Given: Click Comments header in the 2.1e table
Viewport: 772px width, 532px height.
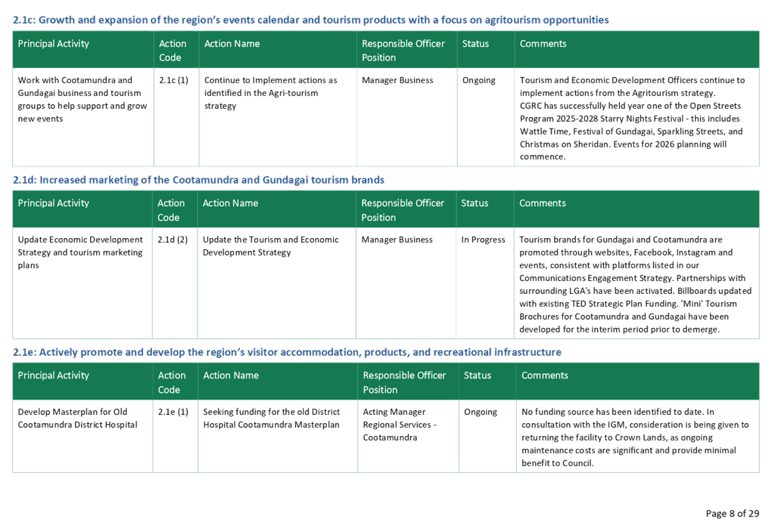Looking at the screenshot, I should [x=545, y=376].
